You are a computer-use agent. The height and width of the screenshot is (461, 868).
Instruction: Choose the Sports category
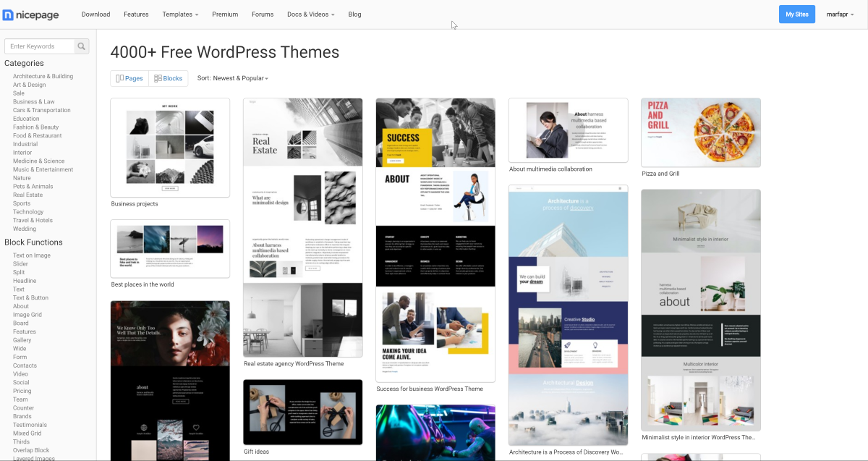(22, 203)
